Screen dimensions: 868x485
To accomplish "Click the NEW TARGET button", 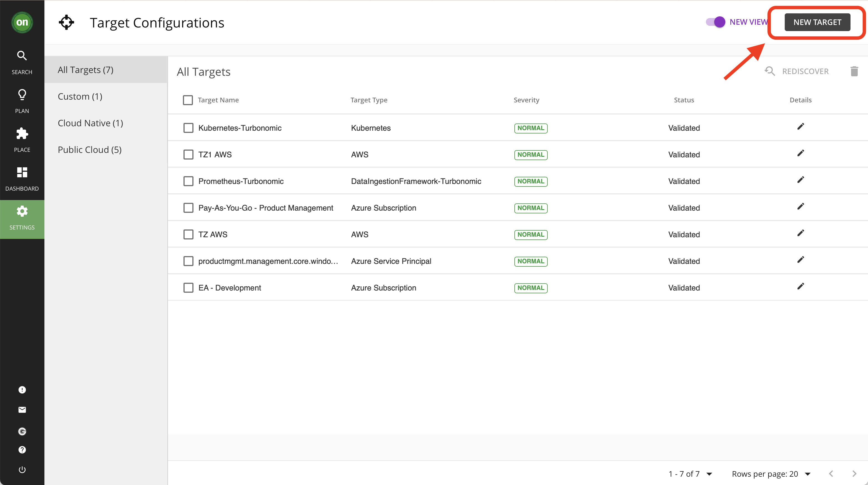I will [817, 22].
